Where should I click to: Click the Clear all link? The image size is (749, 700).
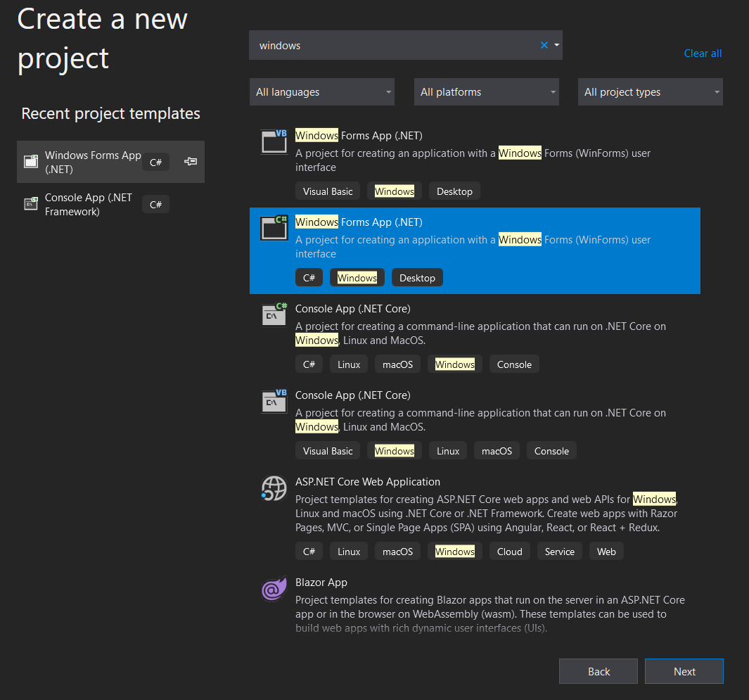(x=703, y=53)
